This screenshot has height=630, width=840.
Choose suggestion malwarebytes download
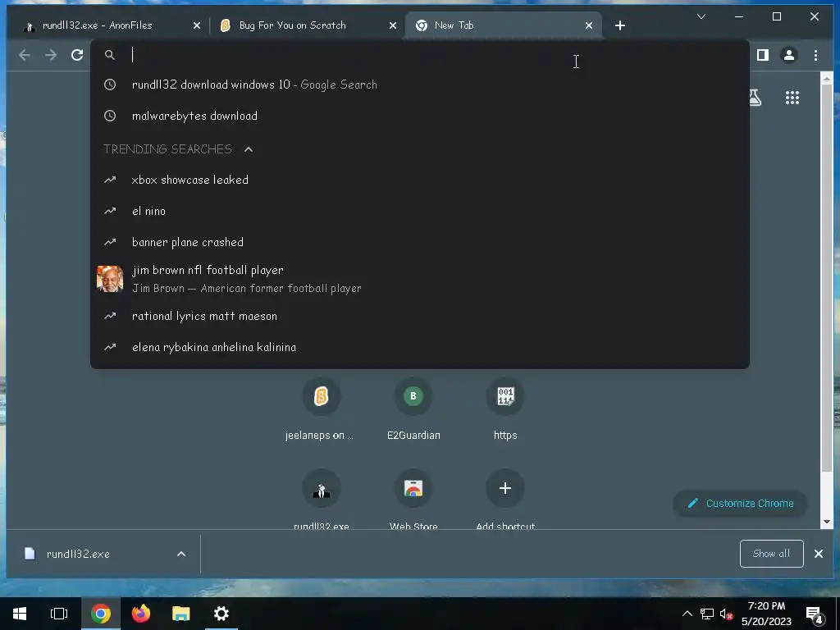point(419,116)
